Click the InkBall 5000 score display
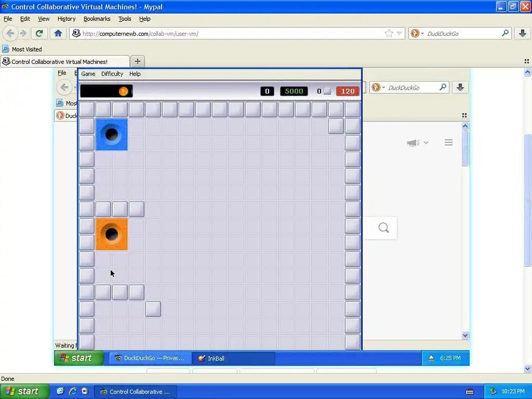 294,91
